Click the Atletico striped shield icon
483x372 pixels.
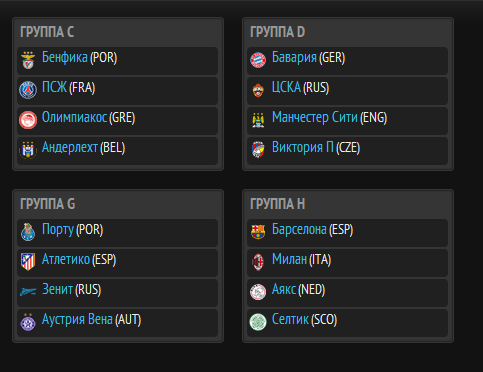click(28, 262)
